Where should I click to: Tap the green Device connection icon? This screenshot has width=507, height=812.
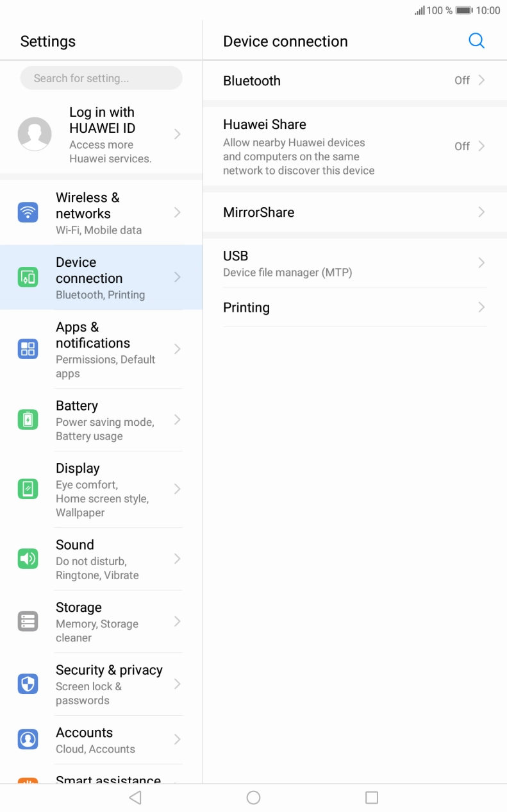pyautogui.click(x=28, y=277)
